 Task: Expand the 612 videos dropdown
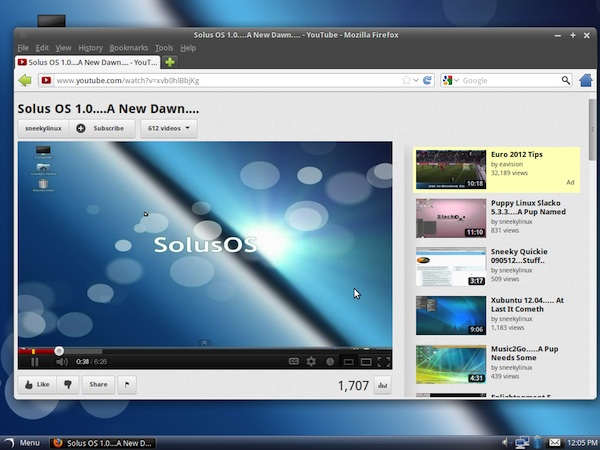point(169,129)
